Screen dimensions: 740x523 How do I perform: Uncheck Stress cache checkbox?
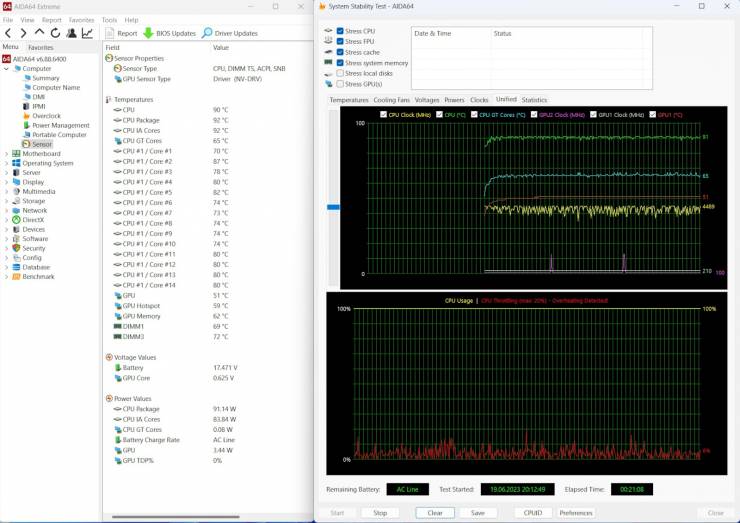(x=340, y=52)
